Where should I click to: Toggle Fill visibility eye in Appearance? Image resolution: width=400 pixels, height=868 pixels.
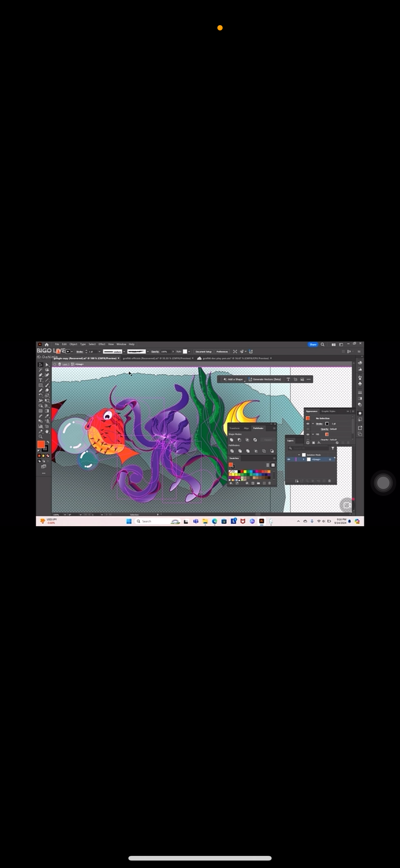point(308,434)
